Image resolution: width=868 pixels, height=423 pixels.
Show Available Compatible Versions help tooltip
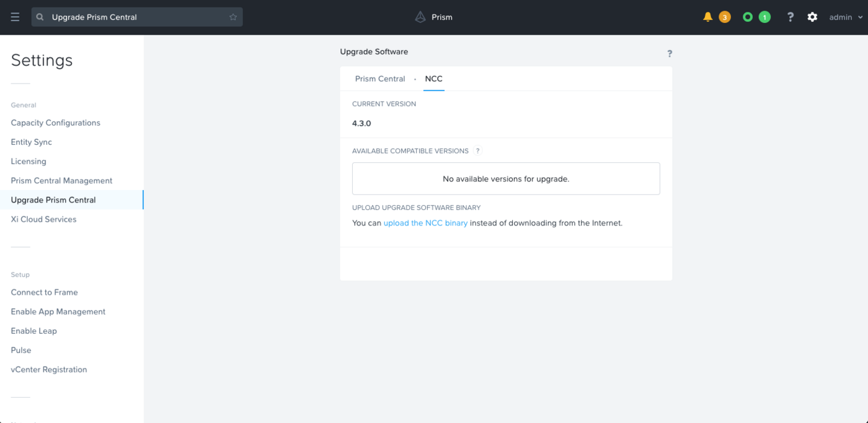click(477, 151)
